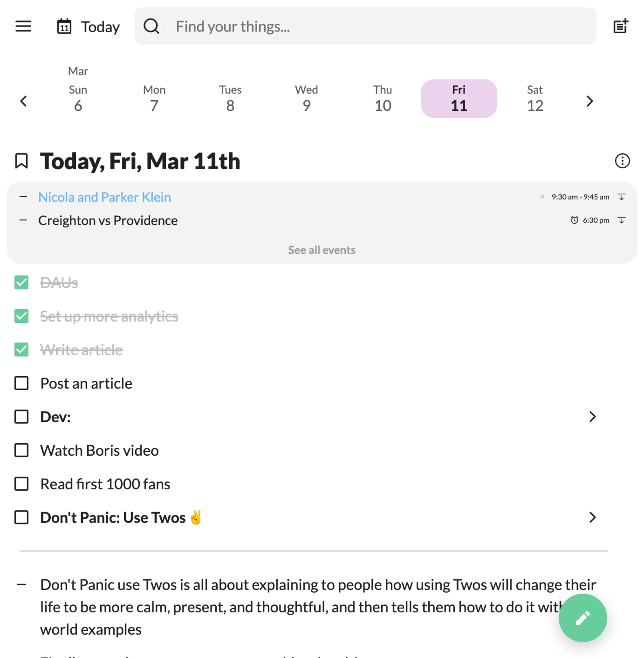
Task: Open the Nicola and Parker Klein event link
Action: [x=105, y=197]
